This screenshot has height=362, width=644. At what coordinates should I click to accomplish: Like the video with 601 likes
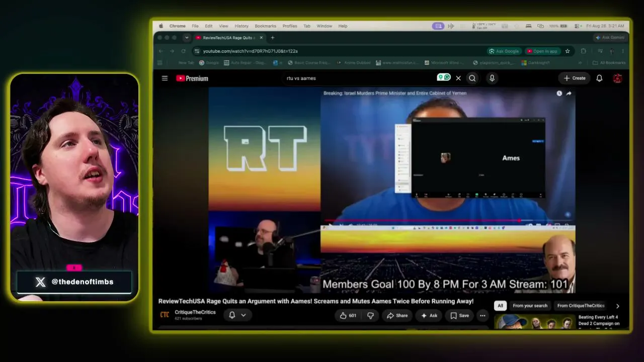coord(348,316)
